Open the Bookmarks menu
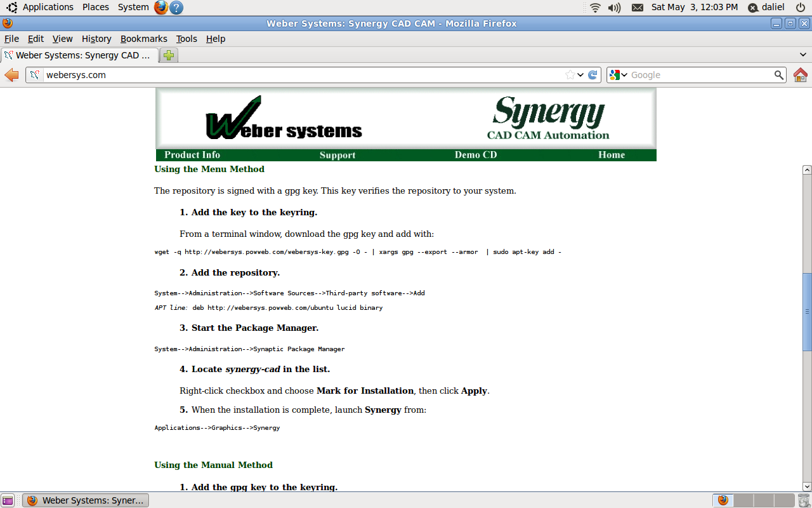 144,39
